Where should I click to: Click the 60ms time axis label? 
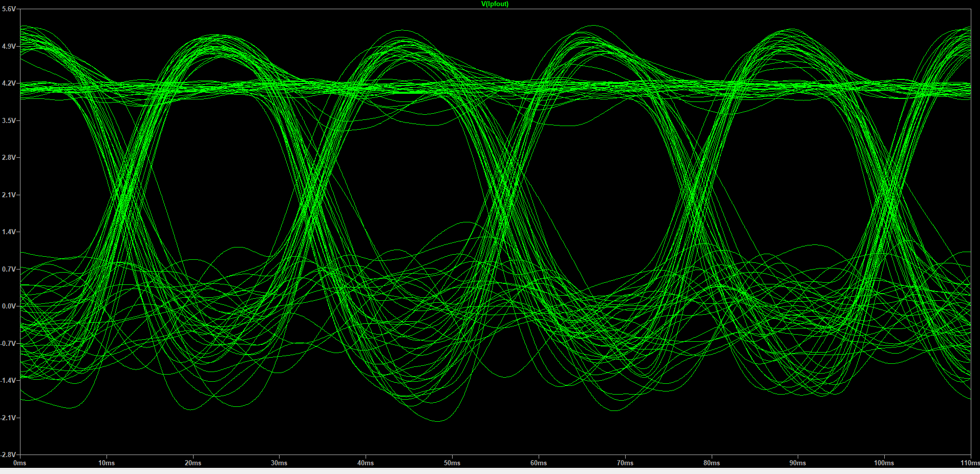[539, 463]
